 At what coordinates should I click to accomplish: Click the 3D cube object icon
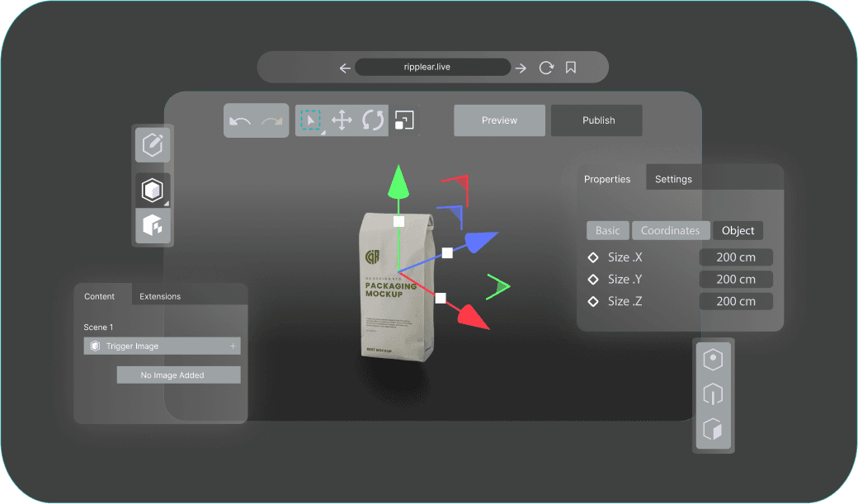(153, 191)
